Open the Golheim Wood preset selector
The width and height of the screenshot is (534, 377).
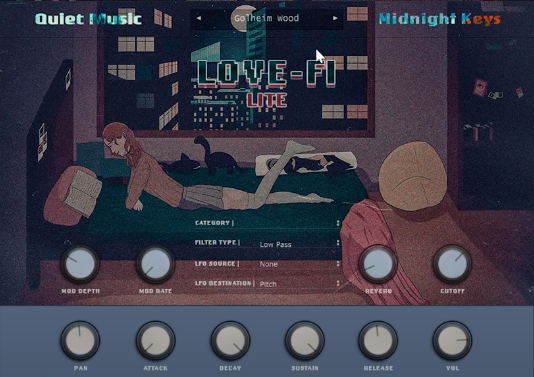point(267,18)
